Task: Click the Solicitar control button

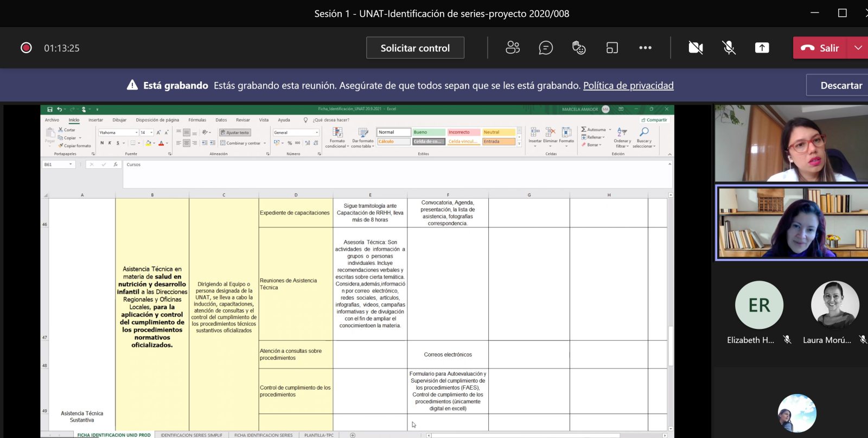Action: 415,48
